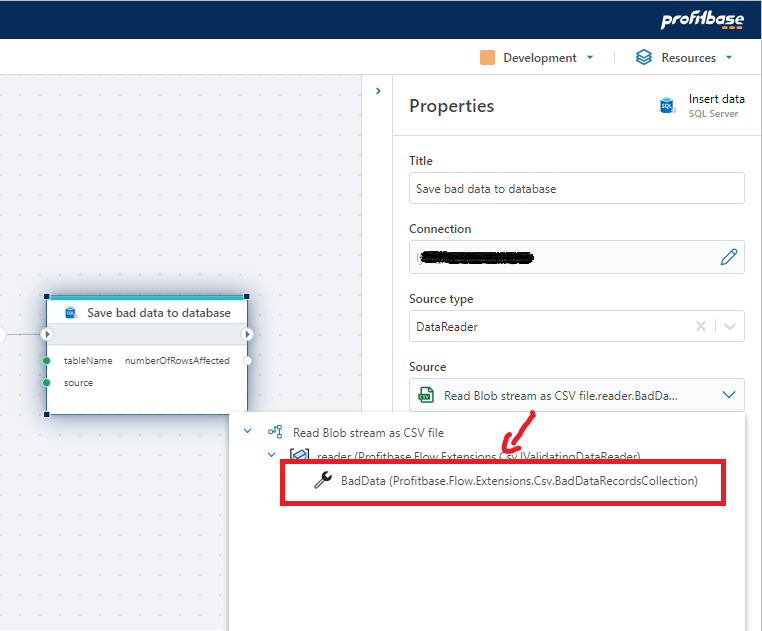Screen dimensions: 762x631
Task: Click the Profitbase logo
Action: click(x=702, y=20)
